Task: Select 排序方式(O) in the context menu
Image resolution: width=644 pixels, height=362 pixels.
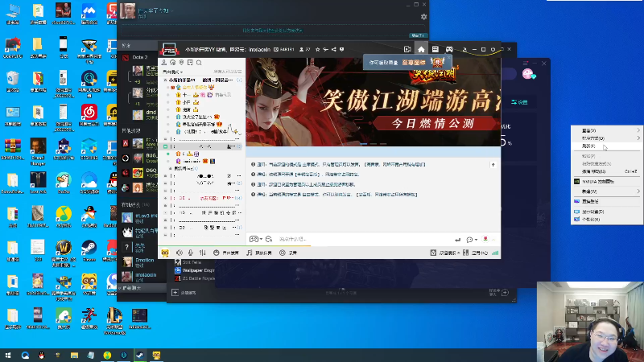Action: point(606,138)
